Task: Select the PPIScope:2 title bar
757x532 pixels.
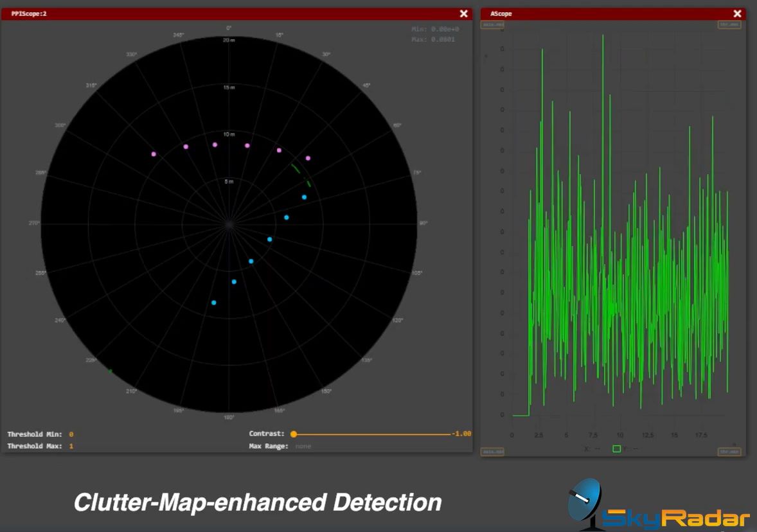Action: pos(231,13)
